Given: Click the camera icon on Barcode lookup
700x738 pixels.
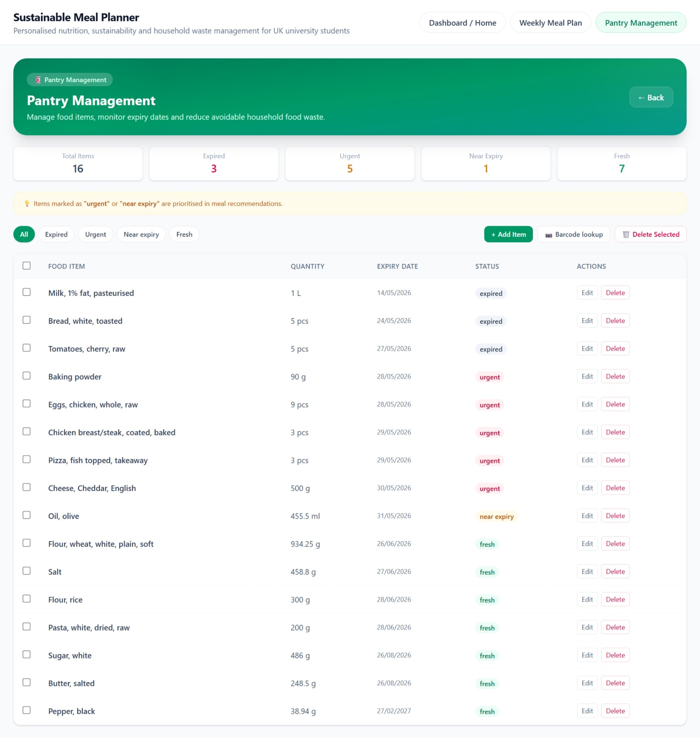Looking at the screenshot, I should [548, 235].
